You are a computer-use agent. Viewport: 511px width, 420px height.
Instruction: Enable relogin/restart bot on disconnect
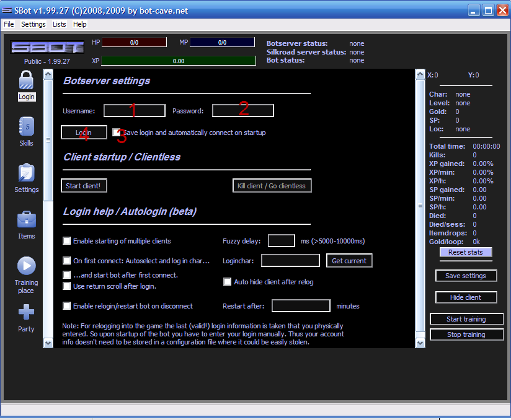point(67,306)
